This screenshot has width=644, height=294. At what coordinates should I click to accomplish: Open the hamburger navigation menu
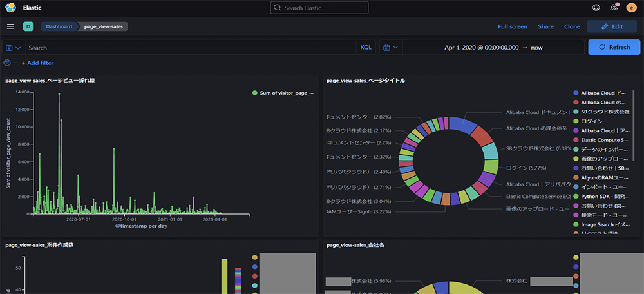[x=11, y=26]
